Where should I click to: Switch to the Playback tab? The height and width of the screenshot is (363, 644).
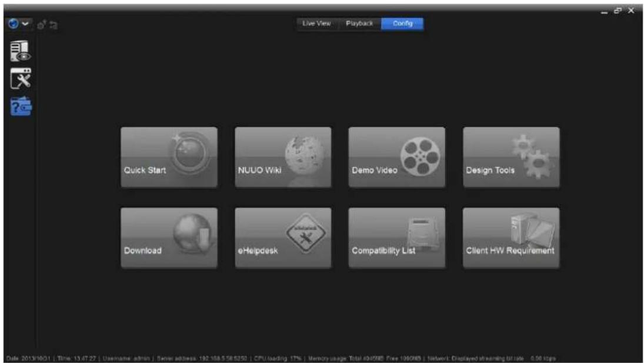tap(359, 24)
